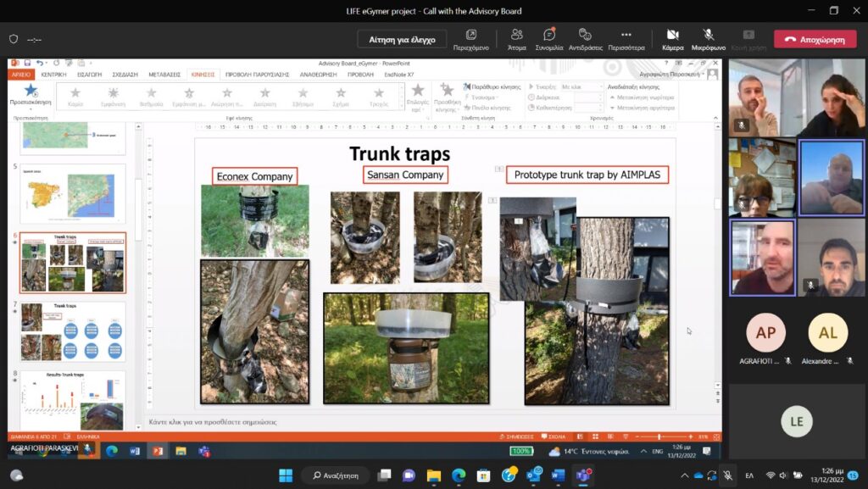Open the animation Start (Έναρξη) combo box
Screen dimensions: 868x489
[x=581, y=86]
